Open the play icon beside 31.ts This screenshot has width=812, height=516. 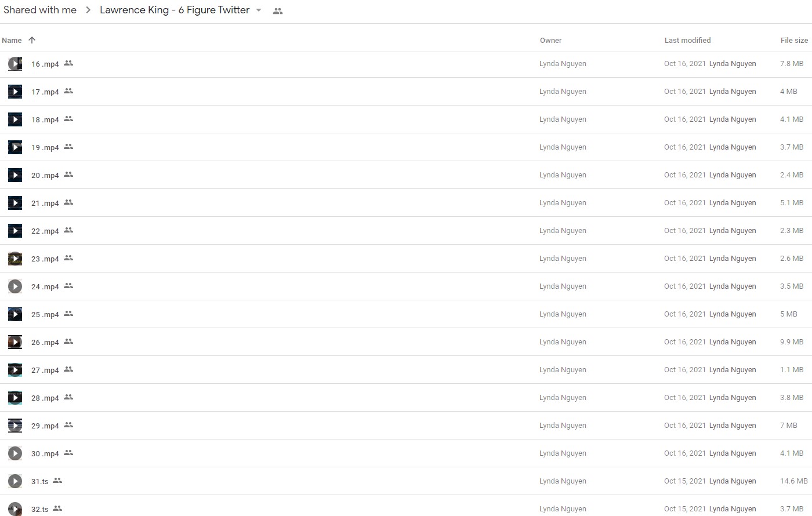15,481
